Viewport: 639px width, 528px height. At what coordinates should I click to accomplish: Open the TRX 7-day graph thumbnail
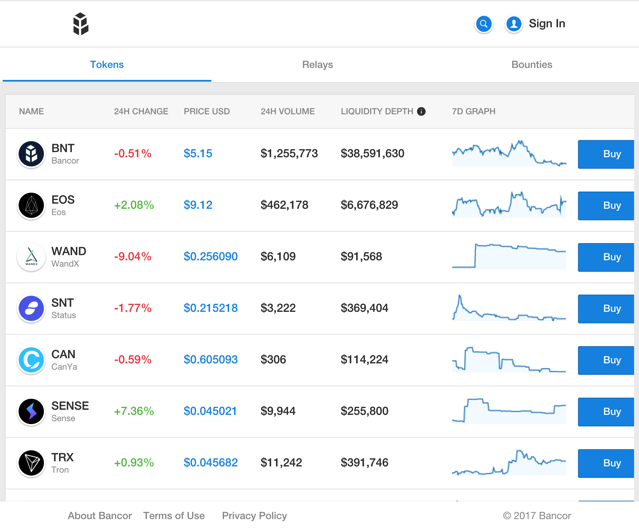[509, 462]
